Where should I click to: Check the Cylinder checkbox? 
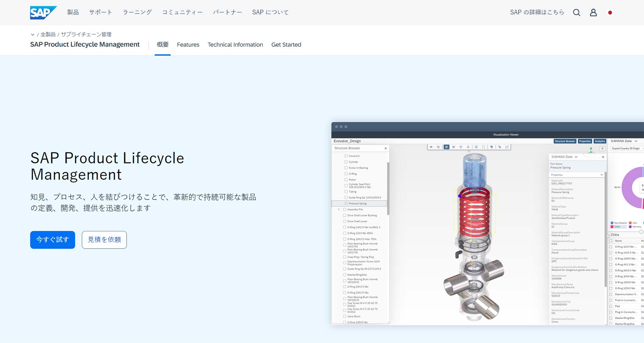(x=346, y=162)
